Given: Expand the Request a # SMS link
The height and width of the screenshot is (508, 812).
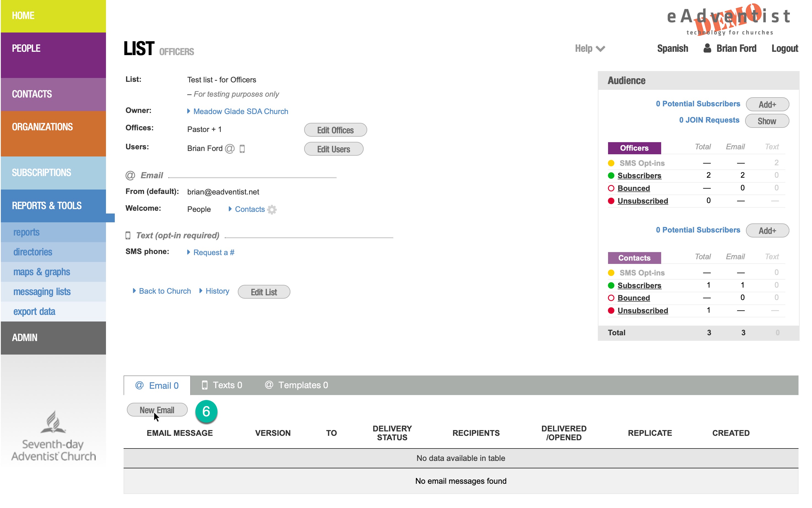Looking at the screenshot, I should point(214,252).
